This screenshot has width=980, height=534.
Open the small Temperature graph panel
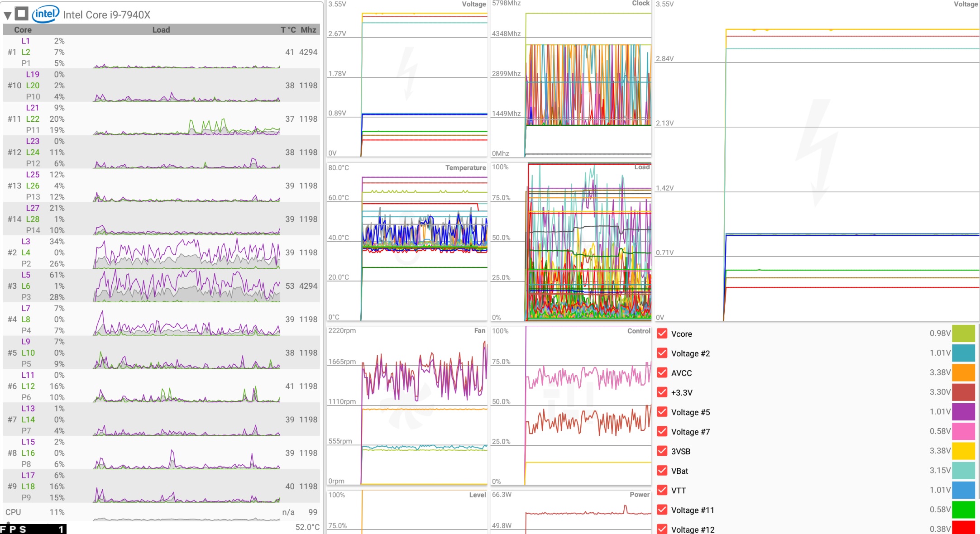click(x=406, y=242)
